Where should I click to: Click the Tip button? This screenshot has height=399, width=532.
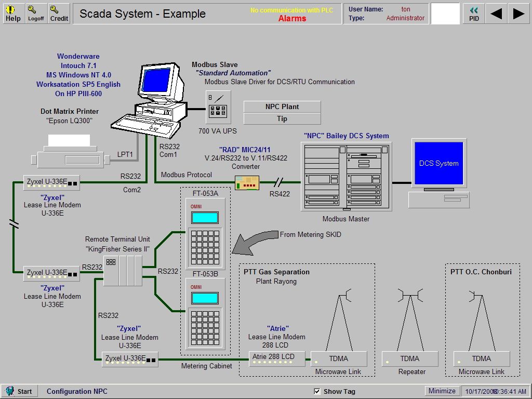click(281, 118)
